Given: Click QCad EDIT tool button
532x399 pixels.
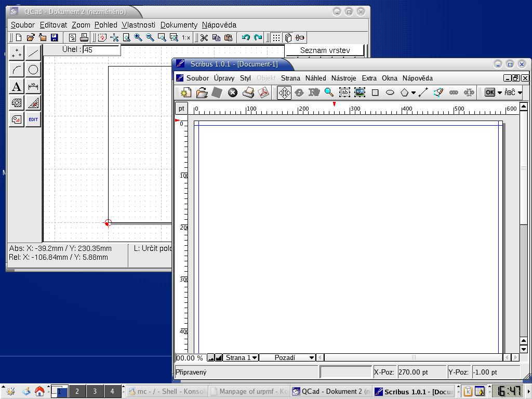Looking at the screenshot, I should pos(33,119).
